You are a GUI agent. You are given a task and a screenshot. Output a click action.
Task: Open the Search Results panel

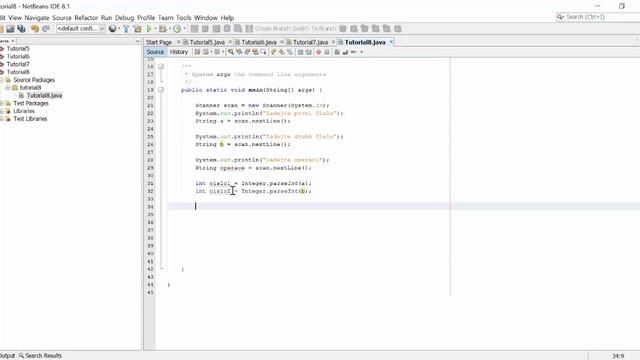coord(40,356)
